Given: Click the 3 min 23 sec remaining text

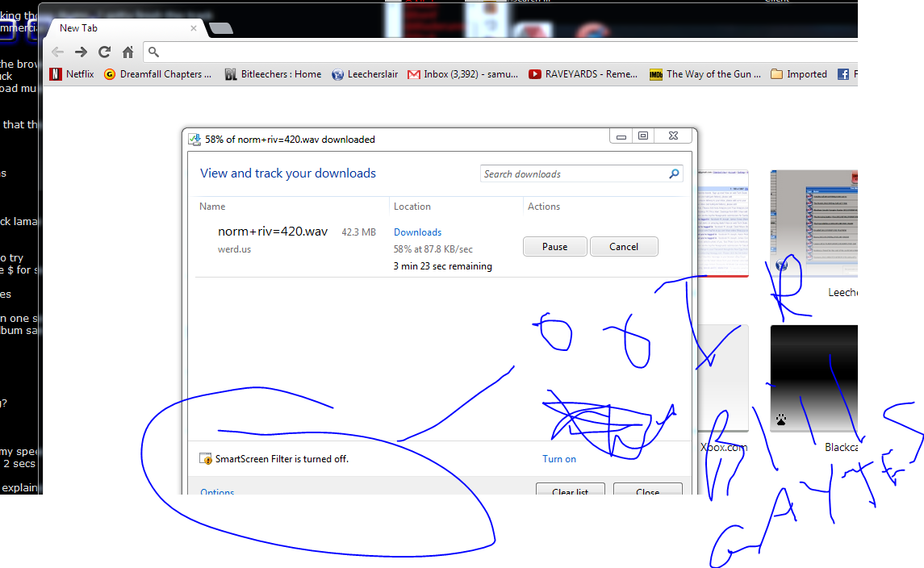Looking at the screenshot, I should point(442,266).
